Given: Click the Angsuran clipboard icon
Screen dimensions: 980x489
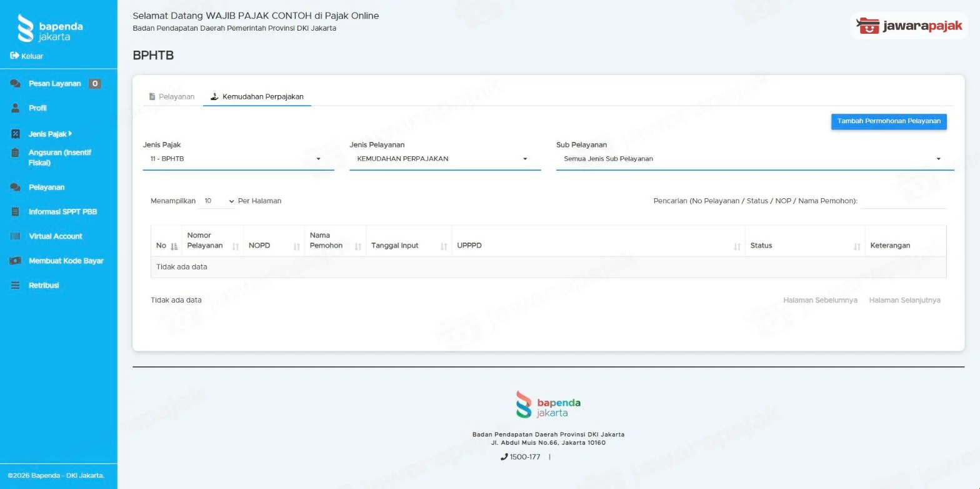Looking at the screenshot, I should coord(16,153).
